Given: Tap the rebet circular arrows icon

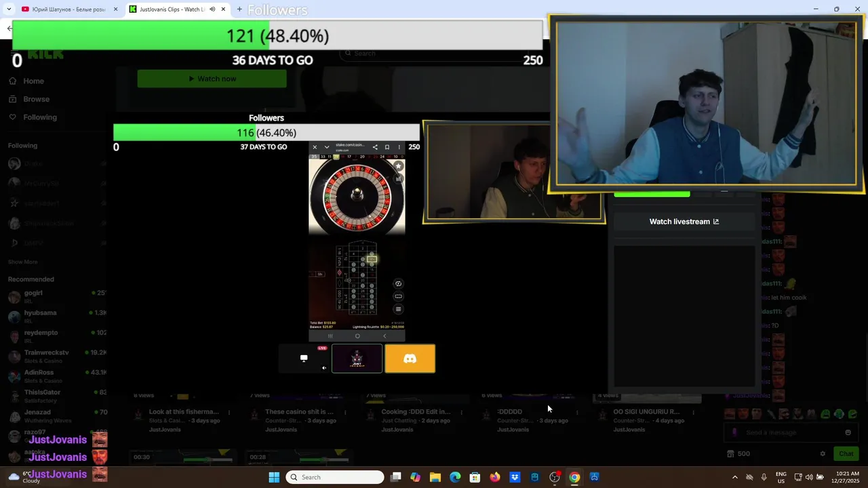Looking at the screenshot, I should (398, 284).
